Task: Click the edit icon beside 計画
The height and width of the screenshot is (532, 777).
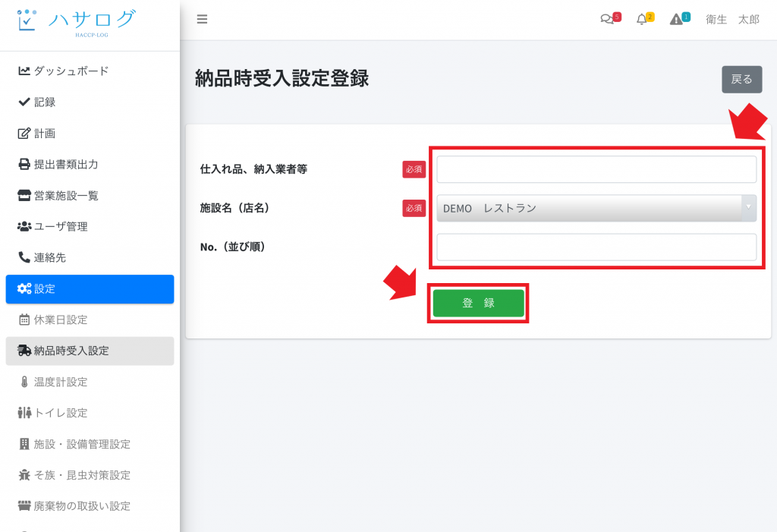Action: [24, 134]
